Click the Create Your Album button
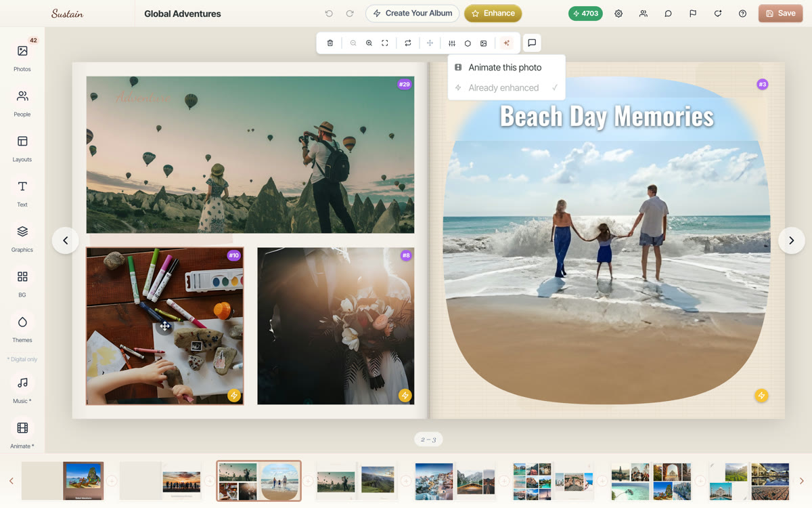 (413, 14)
